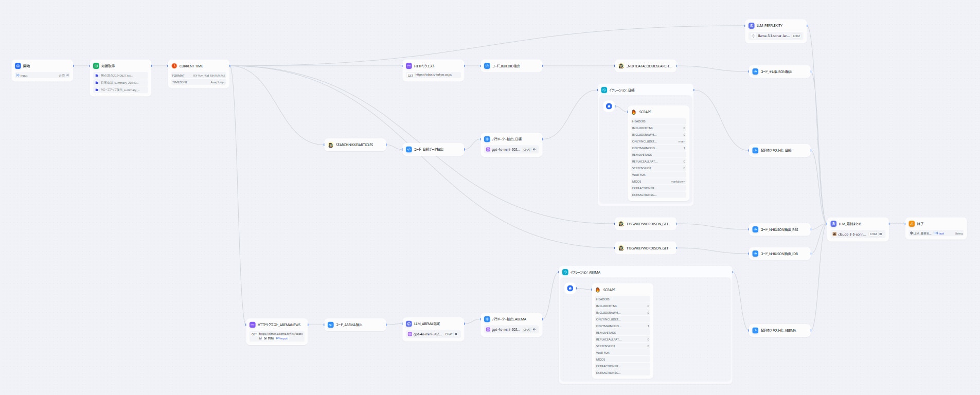Viewport: 980px width, 395px height.
Task: Click the start icon inside イテレーション_ABEMA
Action: point(570,288)
